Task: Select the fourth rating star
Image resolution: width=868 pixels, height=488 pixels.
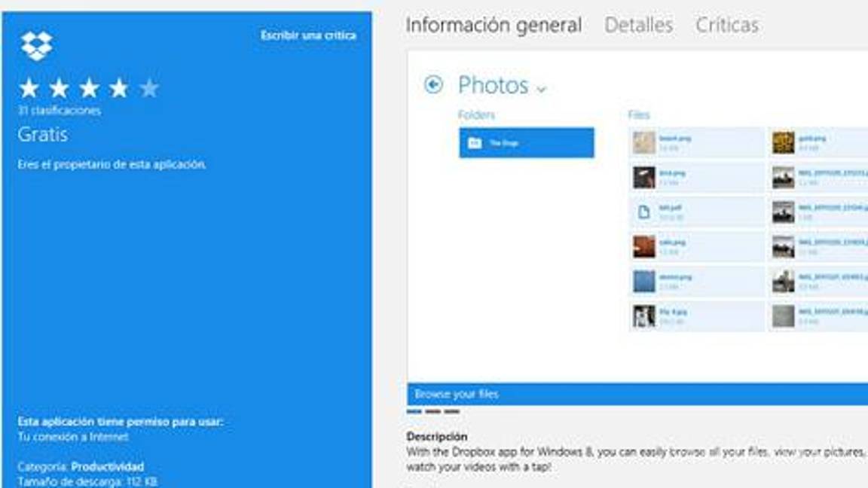Action: [x=118, y=89]
